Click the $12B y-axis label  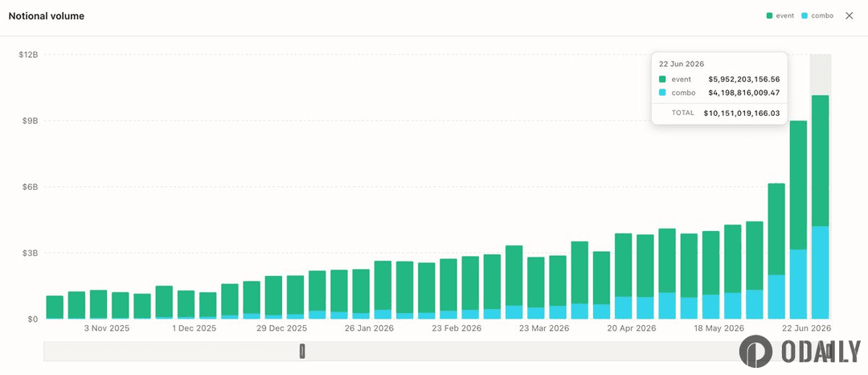point(28,55)
